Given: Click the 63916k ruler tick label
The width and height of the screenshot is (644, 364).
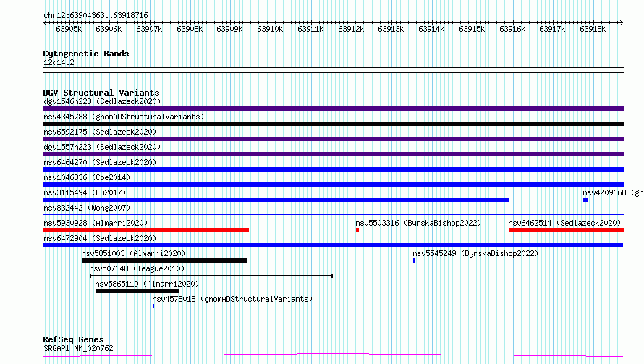Looking at the screenshot, I should (x=512, y=29).
